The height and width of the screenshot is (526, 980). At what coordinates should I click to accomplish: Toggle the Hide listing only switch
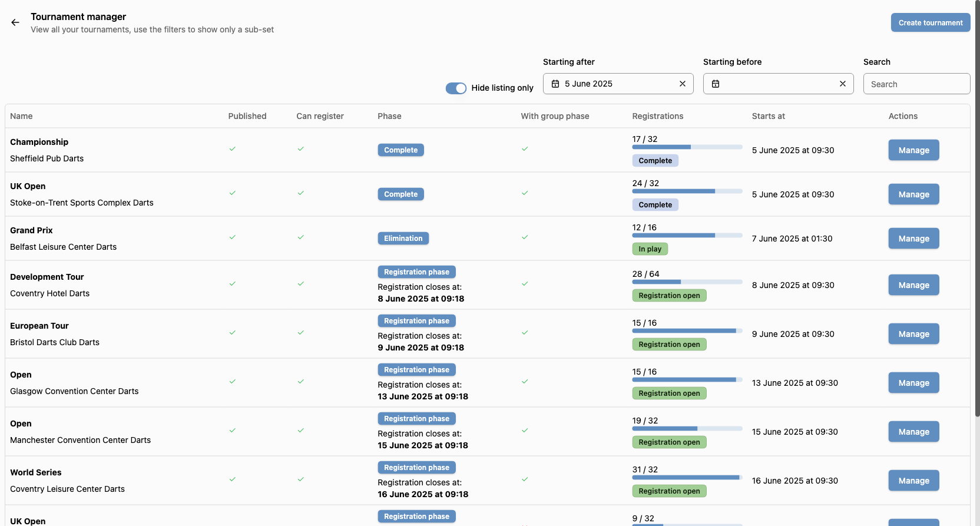click(x=456, y=88)
